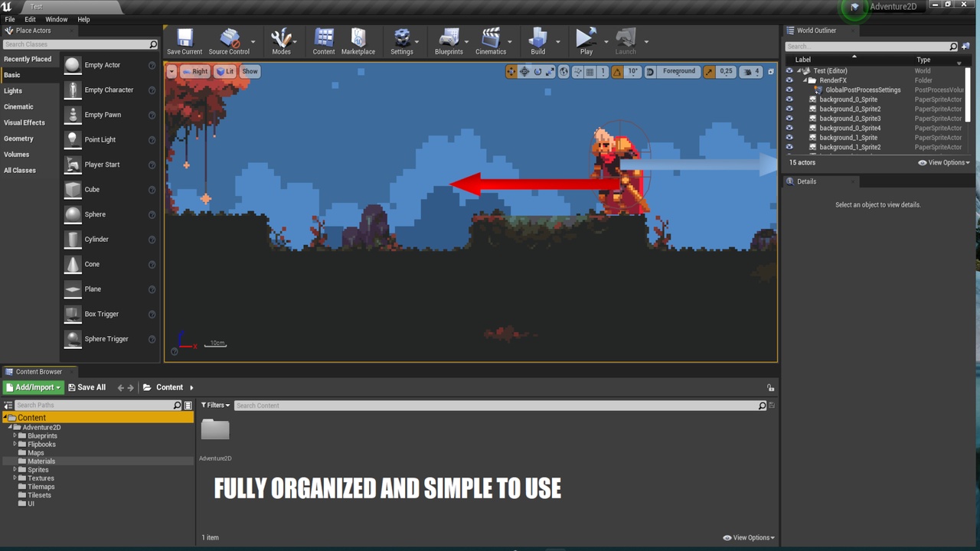980x551 pixels.
Task: Open Source Control from the toolbar
Action: [229, 41]
